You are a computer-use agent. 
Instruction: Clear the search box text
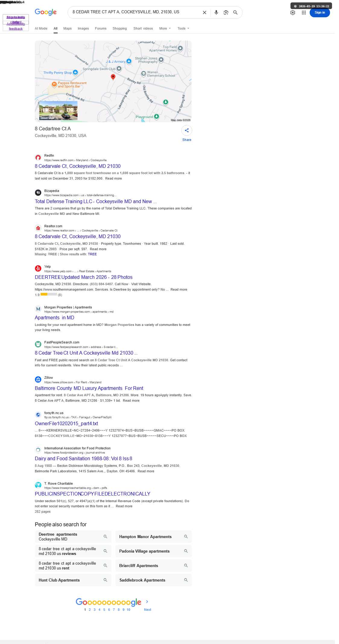tap(204, 12)
